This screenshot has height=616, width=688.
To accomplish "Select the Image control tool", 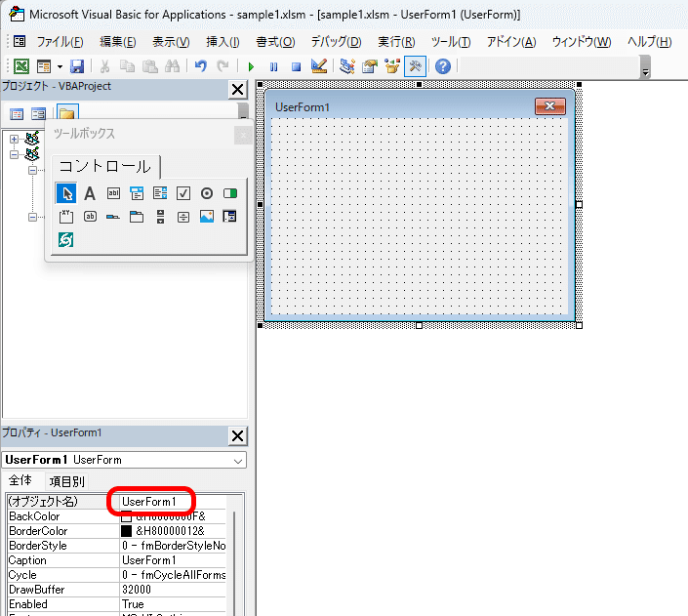I will click(207, 217).
